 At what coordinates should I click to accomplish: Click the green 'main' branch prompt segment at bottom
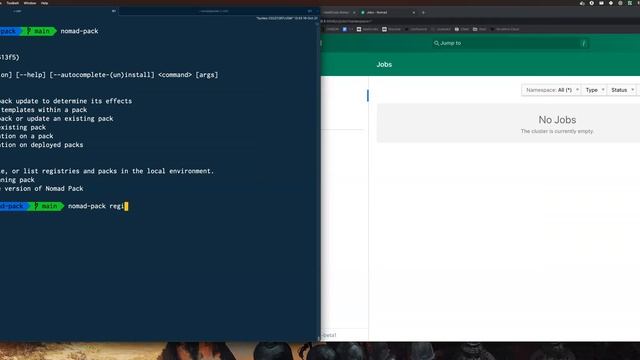tap(46, 206)
